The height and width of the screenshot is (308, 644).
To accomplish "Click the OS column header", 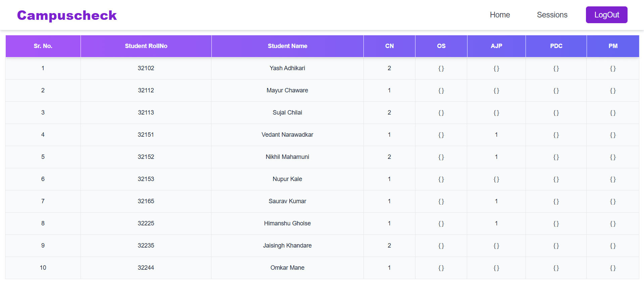I will tap(441, 46).
